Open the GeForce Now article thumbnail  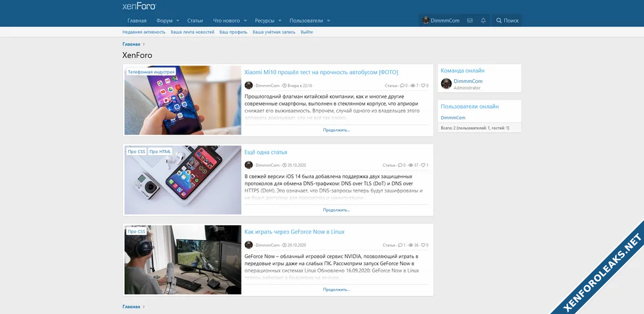pos(183,259)
